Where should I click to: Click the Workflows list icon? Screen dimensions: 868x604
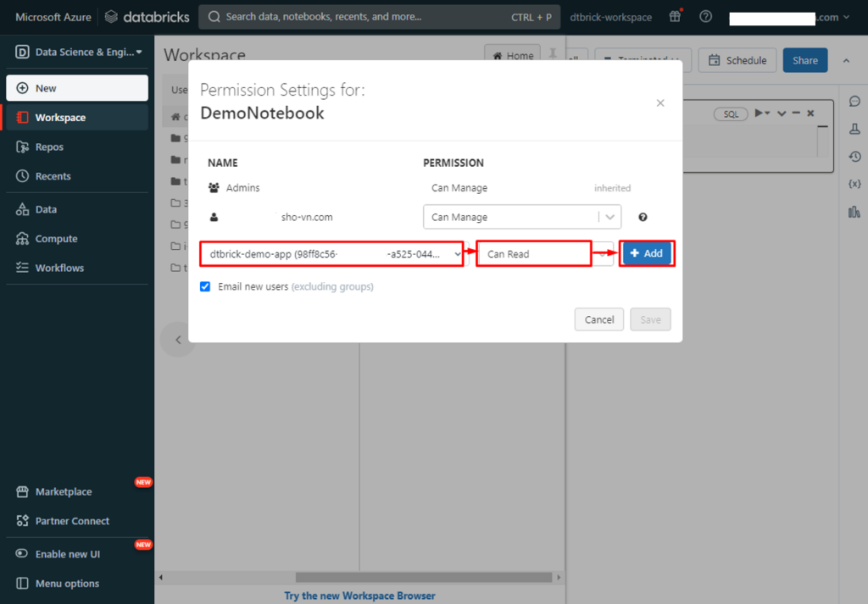point(22,268)
